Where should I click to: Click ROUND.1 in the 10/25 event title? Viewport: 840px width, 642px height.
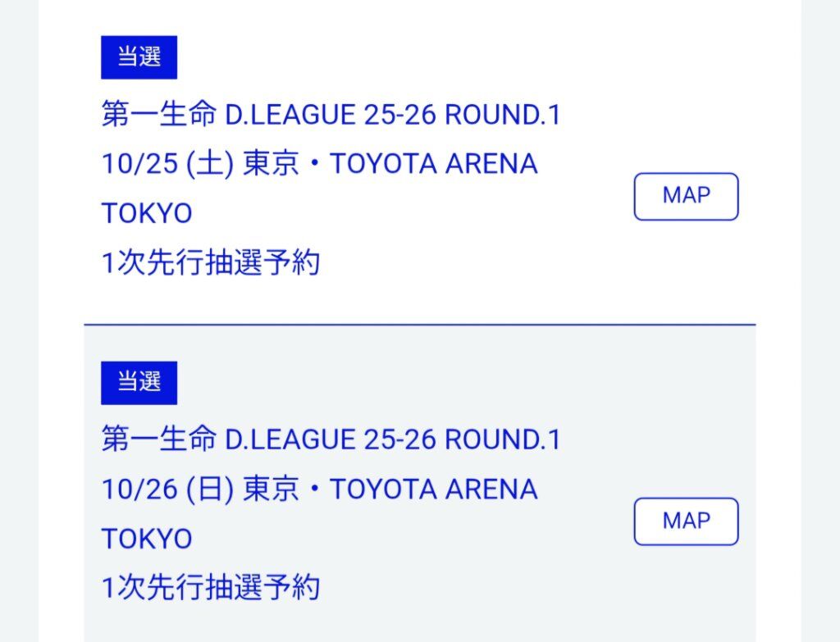coord(503,115)
